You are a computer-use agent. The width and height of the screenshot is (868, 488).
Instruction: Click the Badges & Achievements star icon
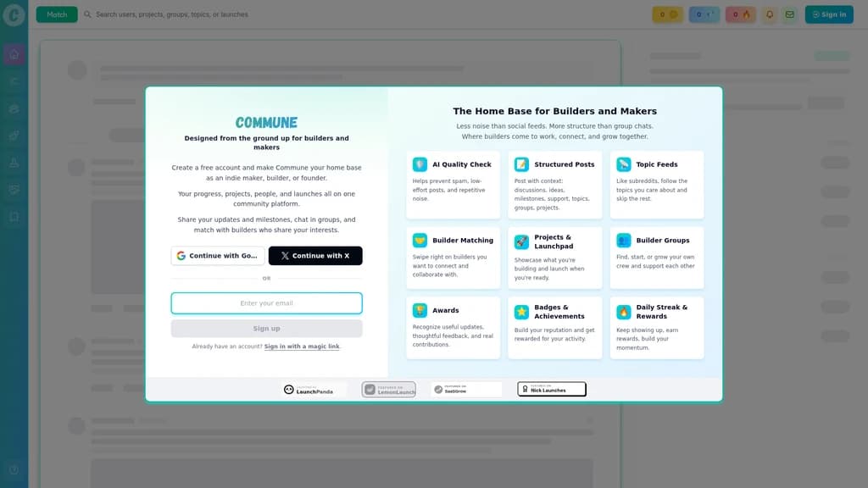pos(521,312)
